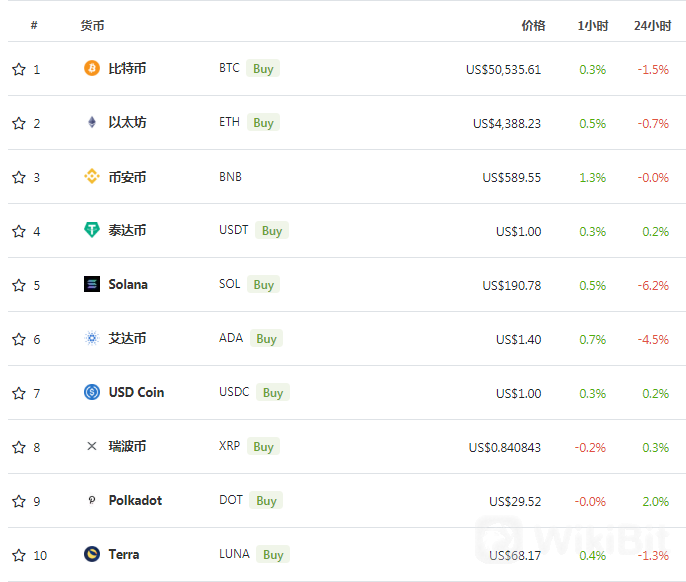Sort by 价格 column header
686x582 pixels.
533,26
